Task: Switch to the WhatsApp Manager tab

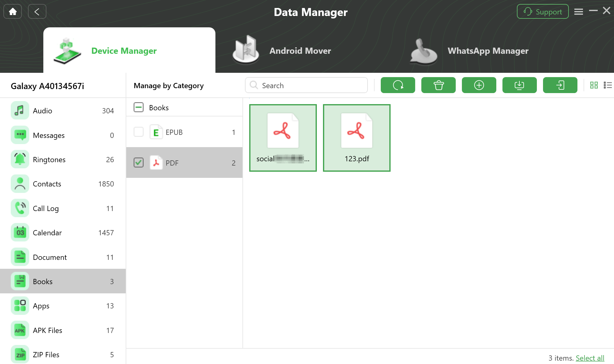Action: (469, 50)
